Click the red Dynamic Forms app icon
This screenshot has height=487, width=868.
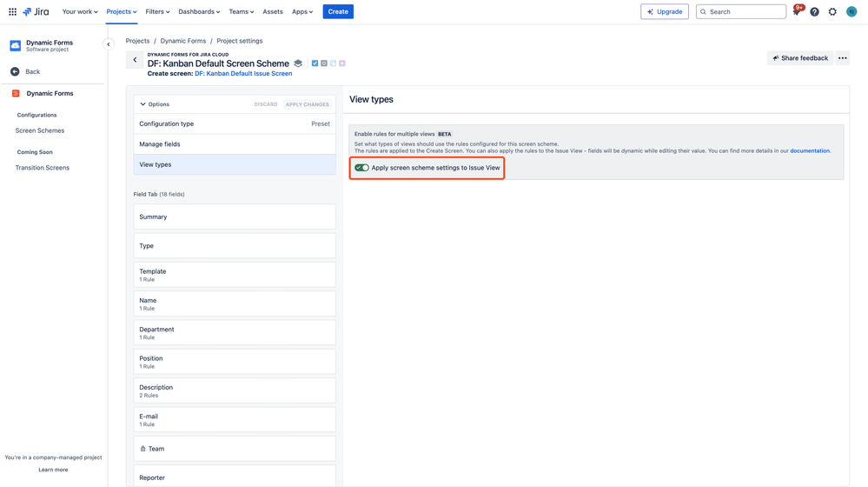(x=16, y=94)
